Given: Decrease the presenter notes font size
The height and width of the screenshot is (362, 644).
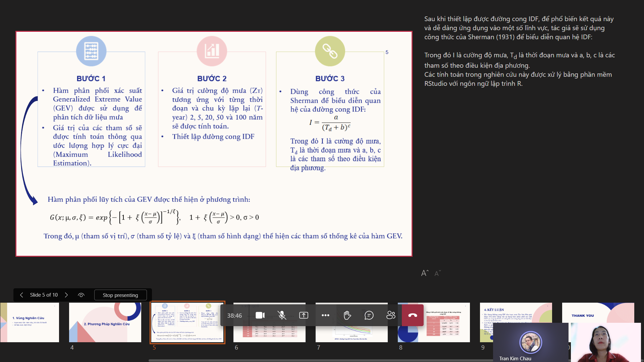Looking at the screenshot, I should [x=437, y=274].
